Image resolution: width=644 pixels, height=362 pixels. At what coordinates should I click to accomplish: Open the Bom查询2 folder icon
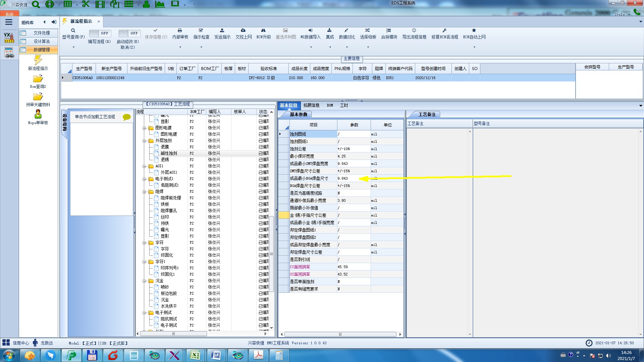pyautogui.click(x=38, y=79)
